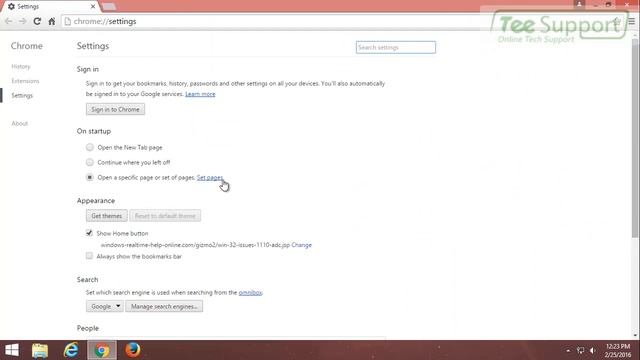Click Reset to default theme button

click(165, 216)
